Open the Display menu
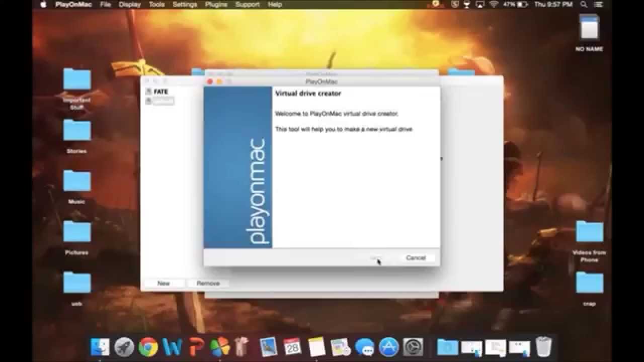Screen dimensions: 644x362 (x=130, y=5)
